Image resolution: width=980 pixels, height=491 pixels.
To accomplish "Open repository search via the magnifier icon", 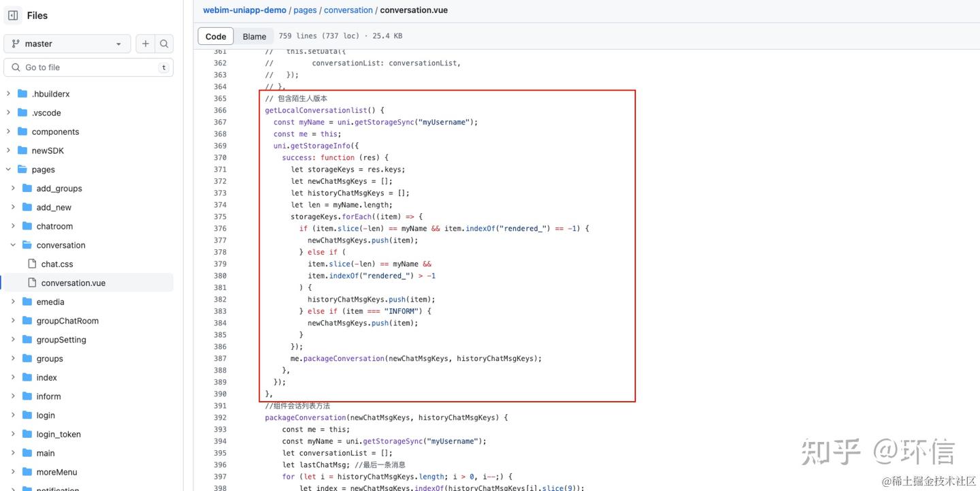I will click(163, 42).
